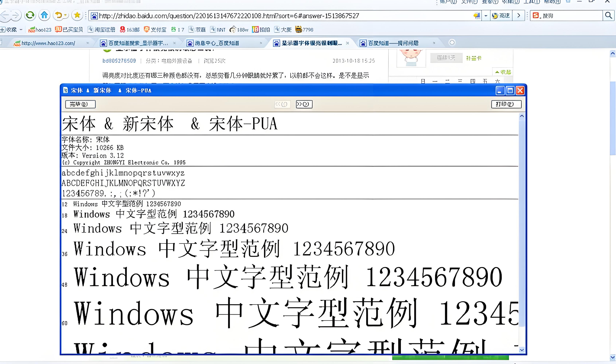Click the go-forward arrow beside address bar

point(519,15)
